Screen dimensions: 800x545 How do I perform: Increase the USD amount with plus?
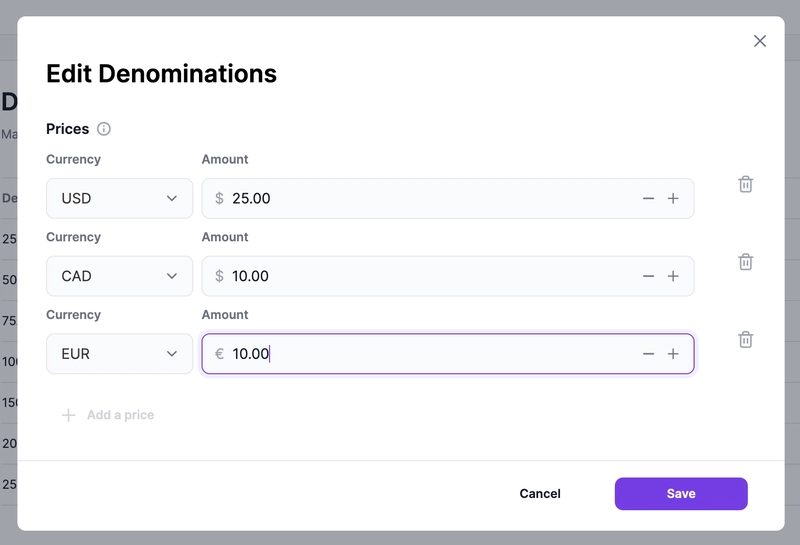673,199
